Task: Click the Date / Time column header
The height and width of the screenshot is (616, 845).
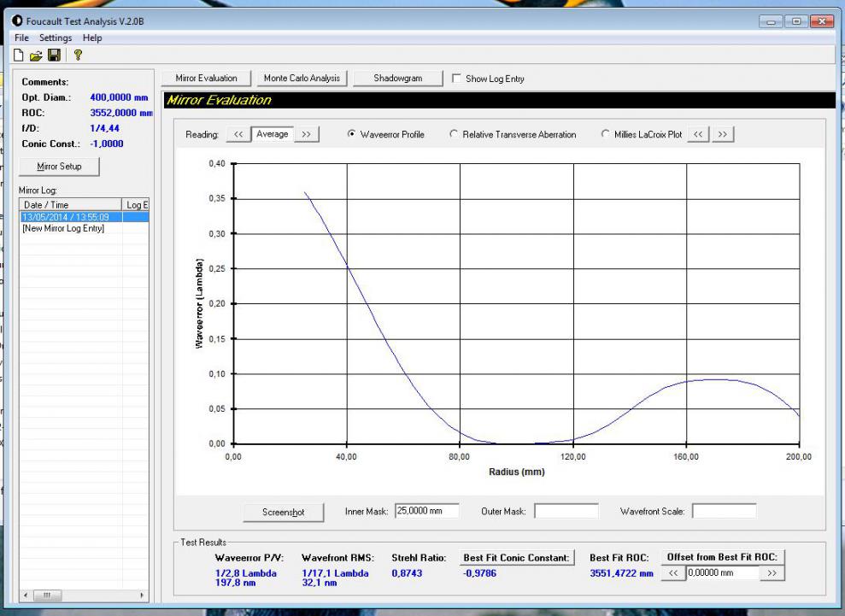Action: pos(71,205)
